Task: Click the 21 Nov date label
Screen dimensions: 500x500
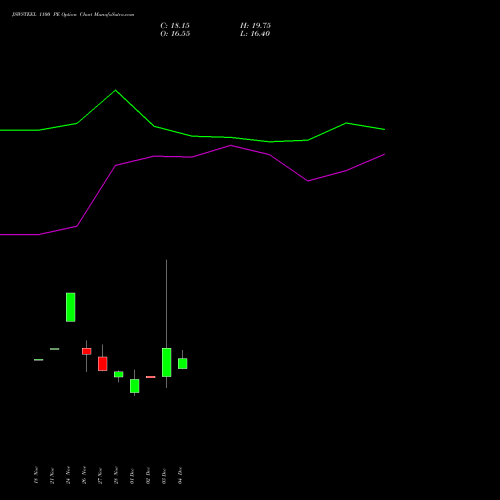Action: click(x=52, y=476)
